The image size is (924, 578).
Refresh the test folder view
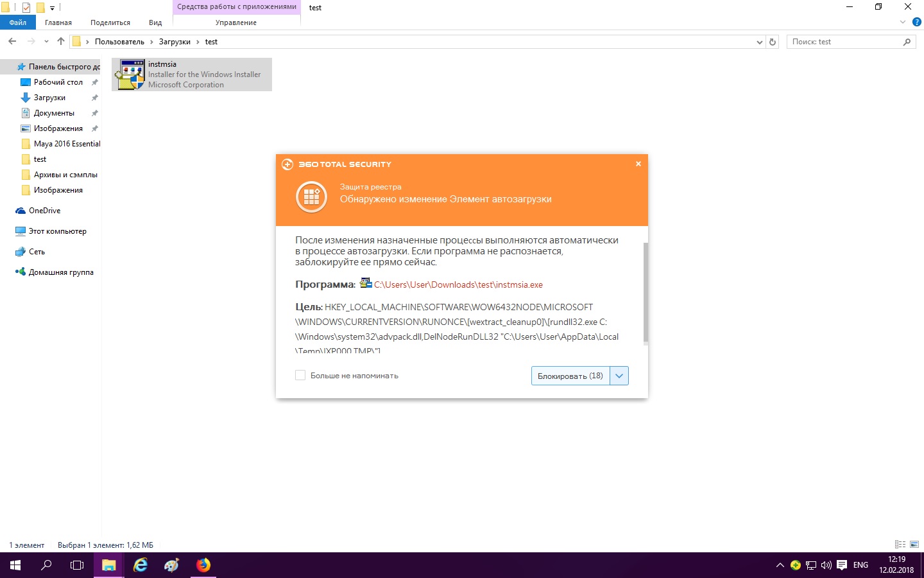pos(773,42)
